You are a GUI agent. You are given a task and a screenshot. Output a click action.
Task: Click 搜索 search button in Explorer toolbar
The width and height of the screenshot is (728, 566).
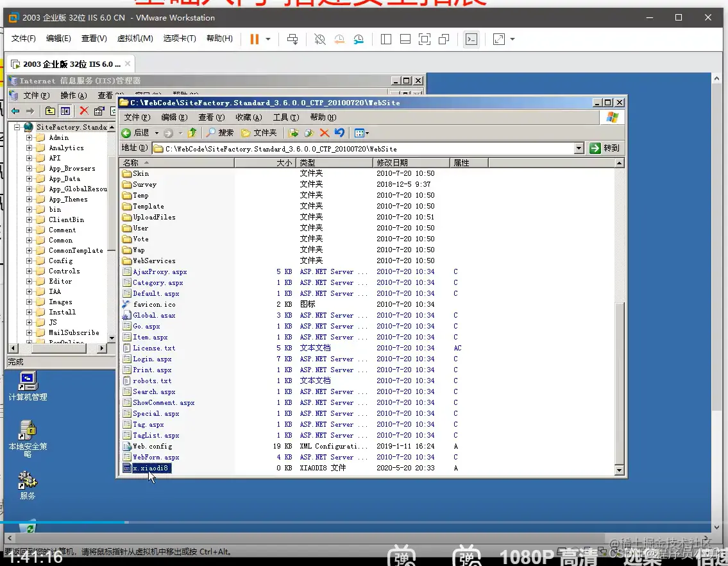click(x=220, y=133)
